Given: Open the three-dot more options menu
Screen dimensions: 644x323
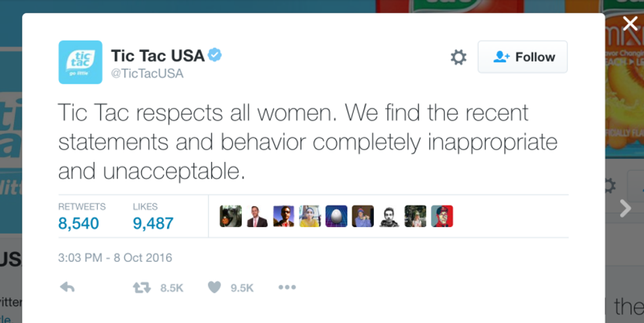Looking at the screenshot, I should pyautogui.click(x=287, y=288).
